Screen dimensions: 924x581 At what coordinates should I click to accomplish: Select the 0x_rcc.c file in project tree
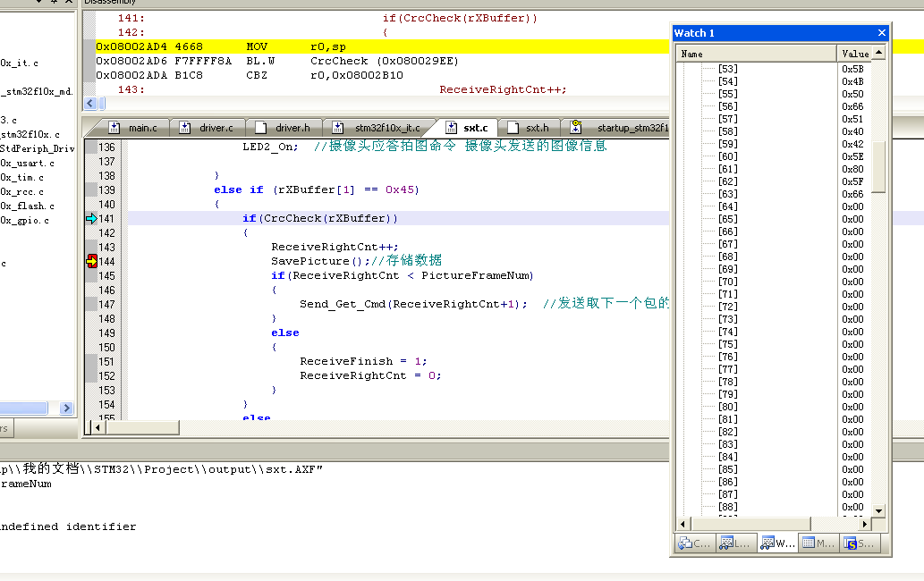(21, 192)
